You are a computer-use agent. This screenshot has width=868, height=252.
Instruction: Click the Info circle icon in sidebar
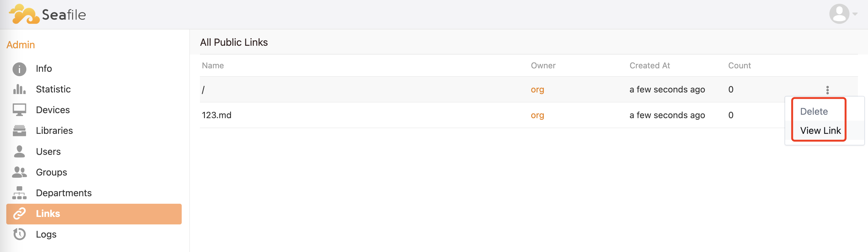tap(19, 69)
